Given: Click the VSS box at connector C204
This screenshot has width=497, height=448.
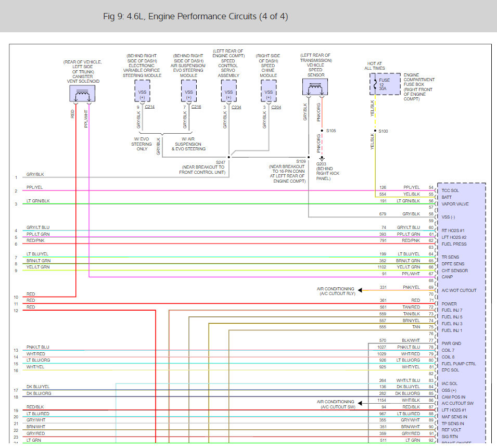Looking at the screenshot, I should (x=269, y=91).
